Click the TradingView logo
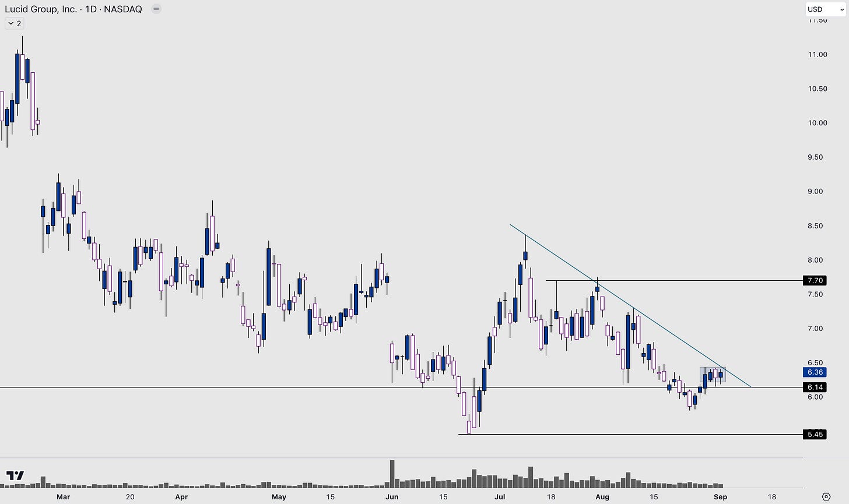 [15, 475]
